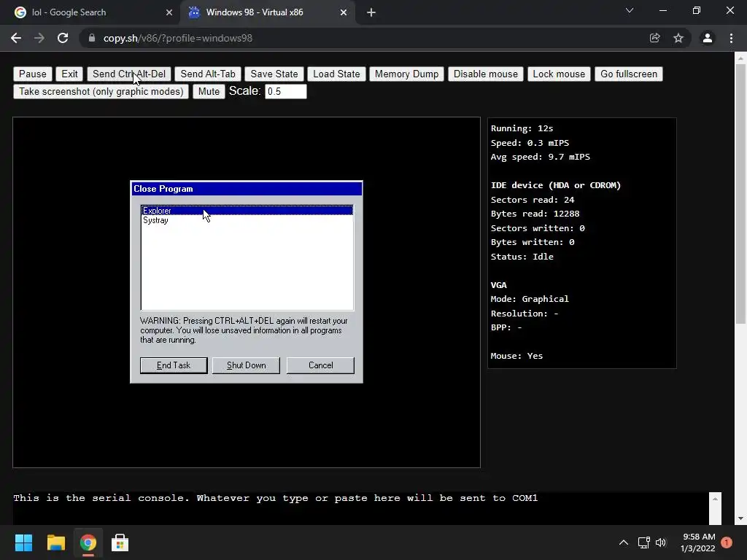Click the page vertical scrollbar thumb
The width and height of the screenshot is (747, 560).
tap(740, 194)
